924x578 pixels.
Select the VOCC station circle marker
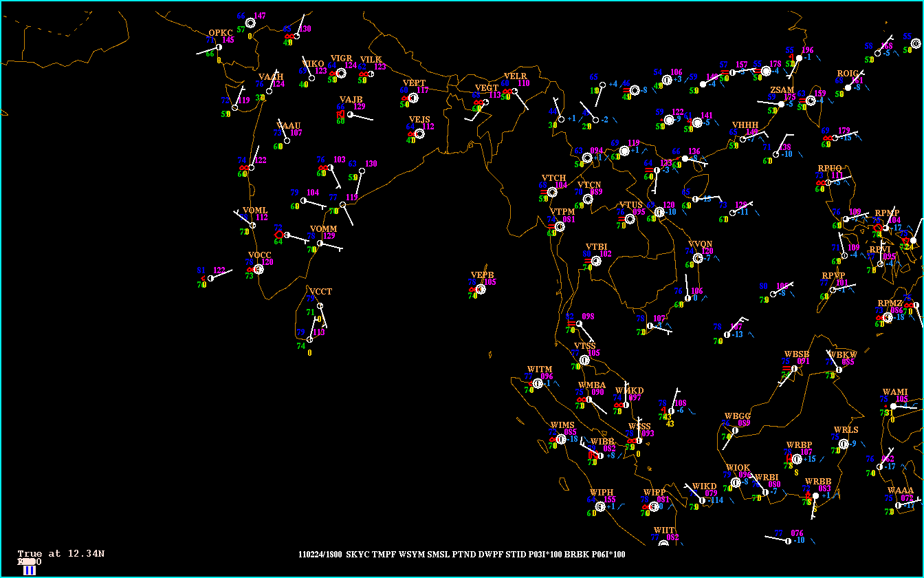coord(259,269)
